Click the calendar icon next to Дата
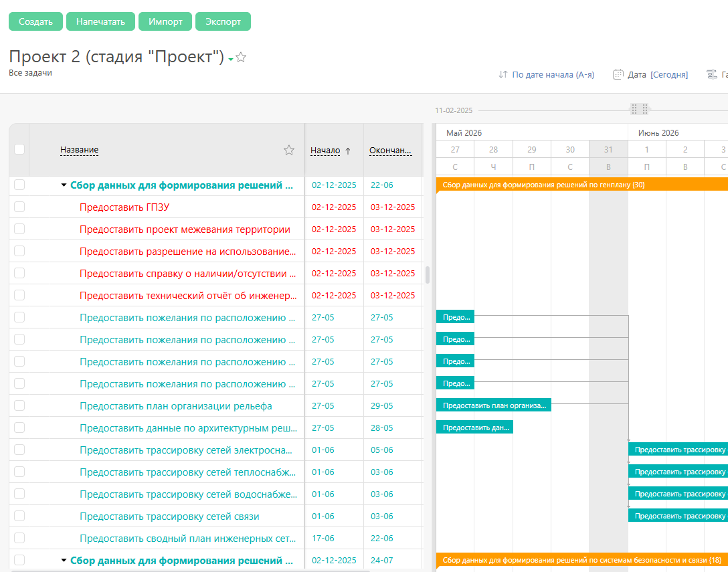Screen dimensions: 728x572 click(618, 75)
